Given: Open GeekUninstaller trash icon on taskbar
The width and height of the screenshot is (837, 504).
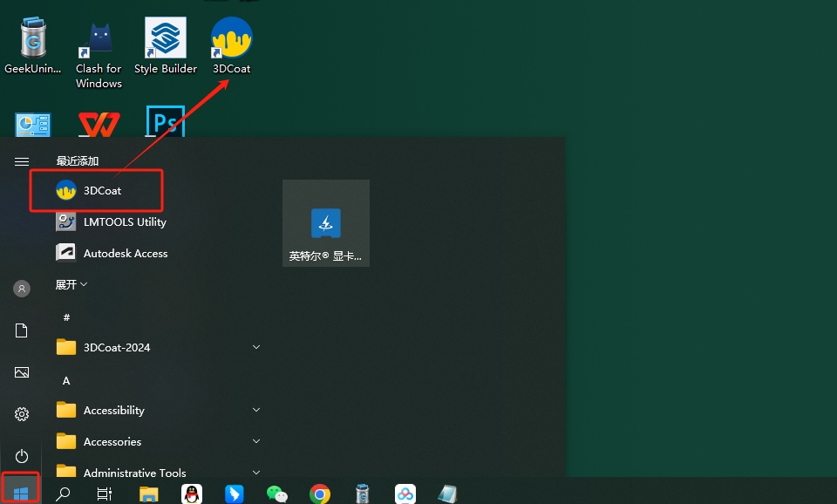Looking at the screenshot, I should (363, 494).
